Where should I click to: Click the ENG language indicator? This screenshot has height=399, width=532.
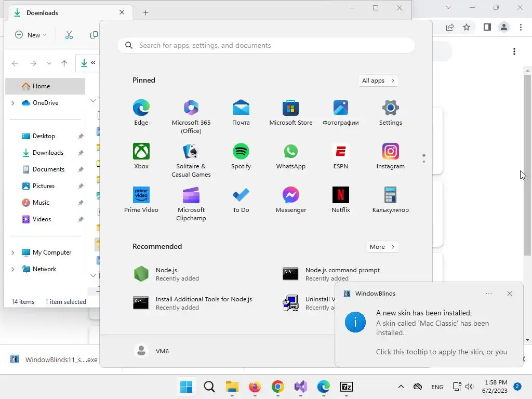pyautogui.click(x=437, y=387)
